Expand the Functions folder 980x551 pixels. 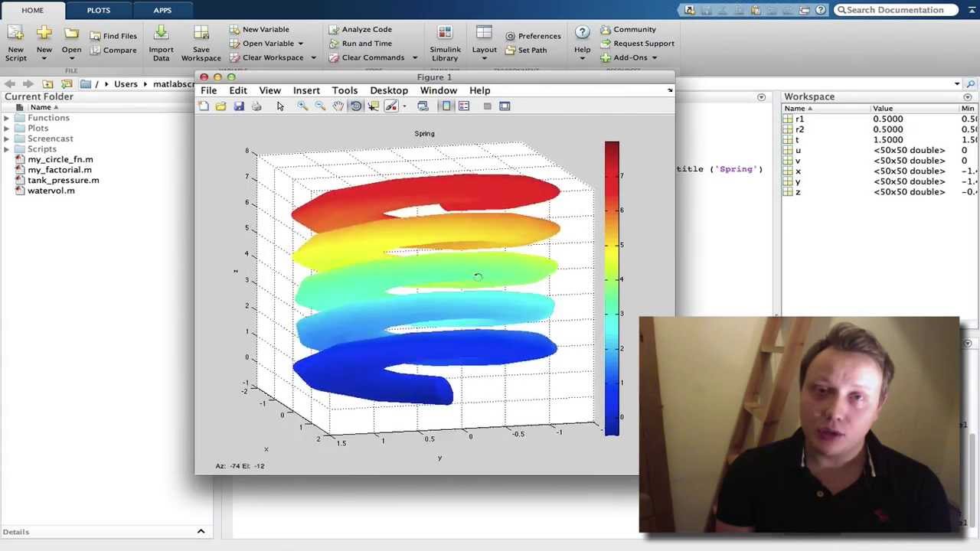click(7, 118)
